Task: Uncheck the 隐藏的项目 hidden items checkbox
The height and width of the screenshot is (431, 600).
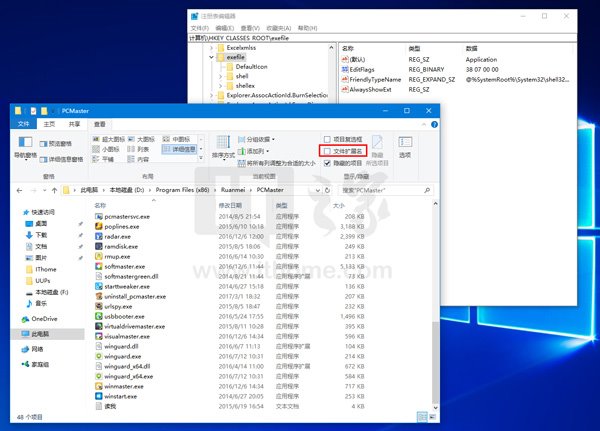Action: click(x=327, y=163)
